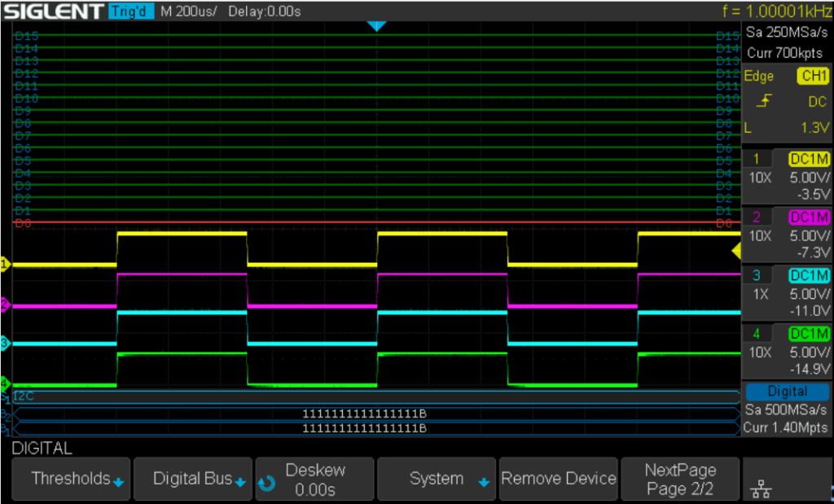Open the System dropdown menu
Viewport: 834px width, 504px height.
(x=437, y=480)
